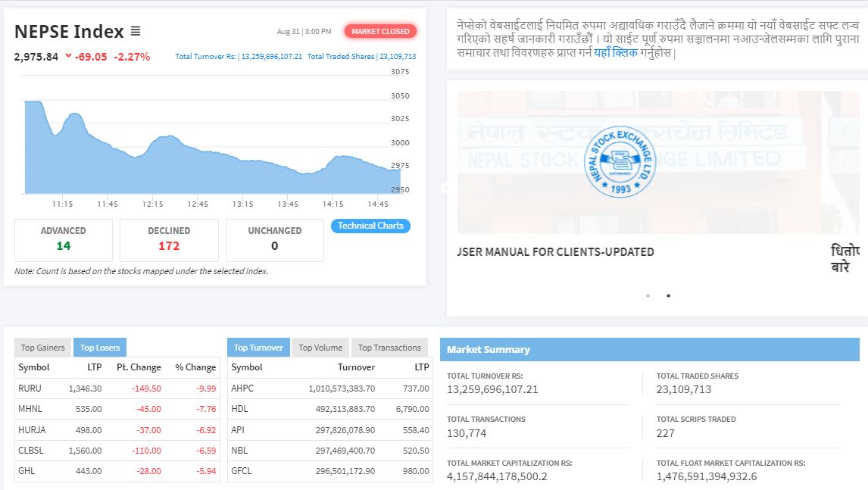Follow the यहाँ क्लिक link

(616, 53)
